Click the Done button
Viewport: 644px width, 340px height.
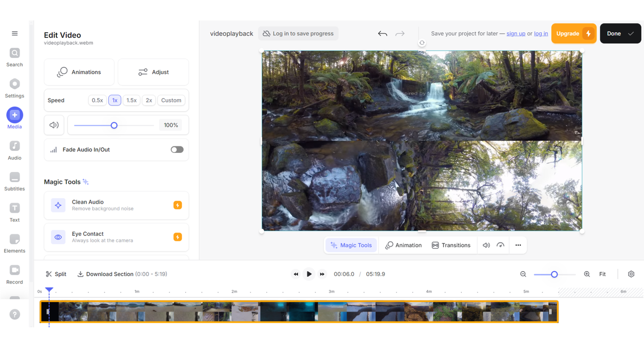[x=620, y=34]
